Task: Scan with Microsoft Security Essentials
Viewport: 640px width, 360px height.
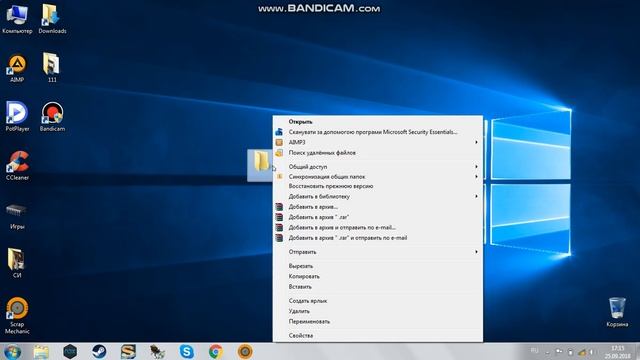Action: tap(378, 132)
